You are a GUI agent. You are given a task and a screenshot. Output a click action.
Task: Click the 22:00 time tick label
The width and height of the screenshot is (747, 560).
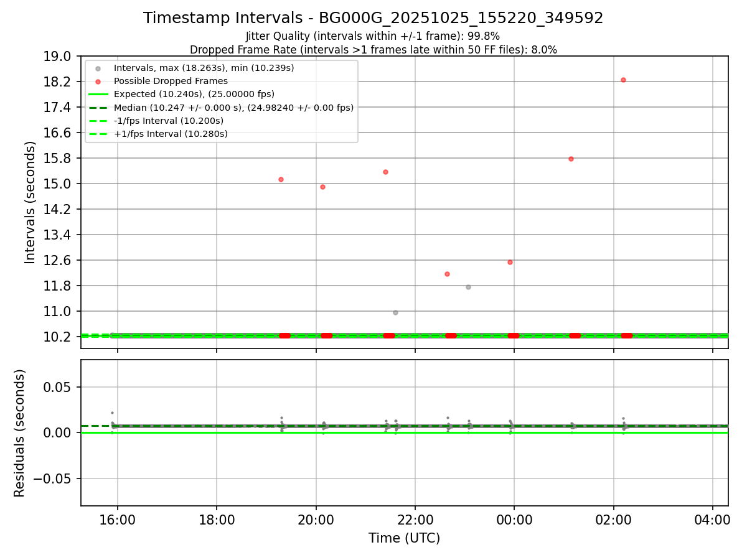415,520
